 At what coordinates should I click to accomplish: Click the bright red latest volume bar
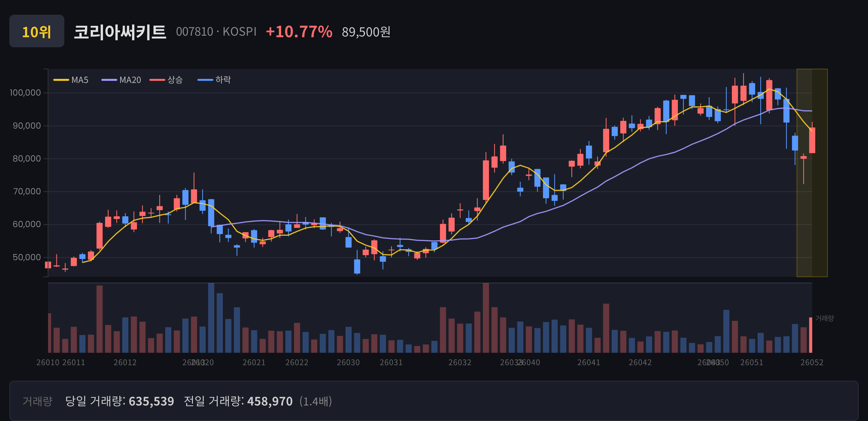(x=811, y=335)
